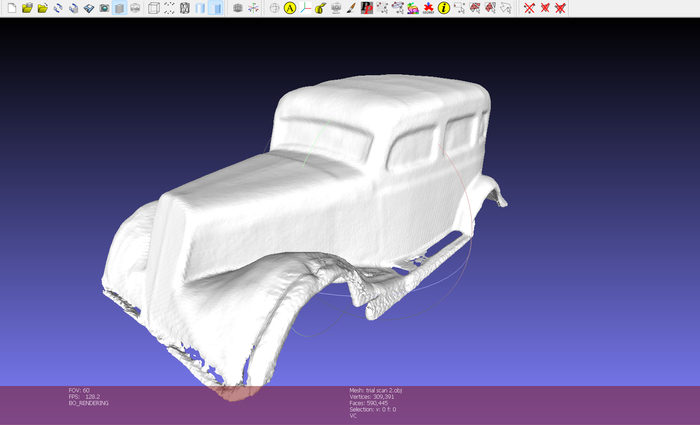The height and width of the screenshot is (425, 700).
Task: Activate the Manipulators axis tool
Action: (305, 8)
